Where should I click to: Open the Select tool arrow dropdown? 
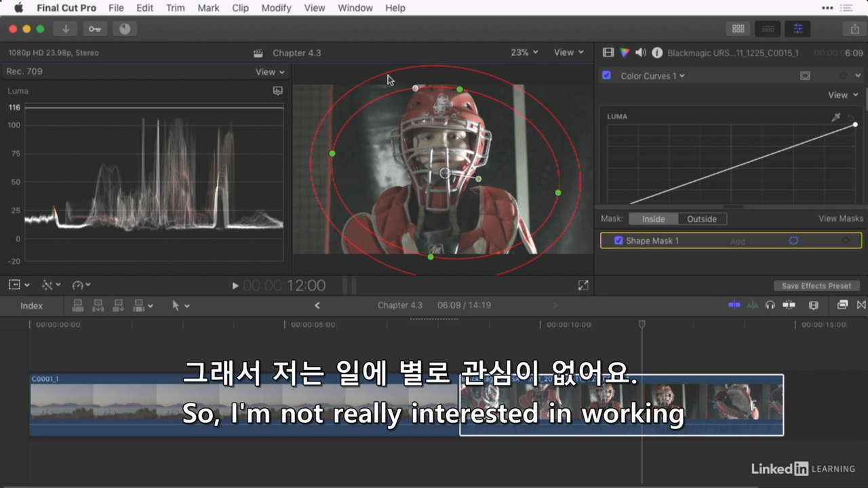tap(180, 306)
